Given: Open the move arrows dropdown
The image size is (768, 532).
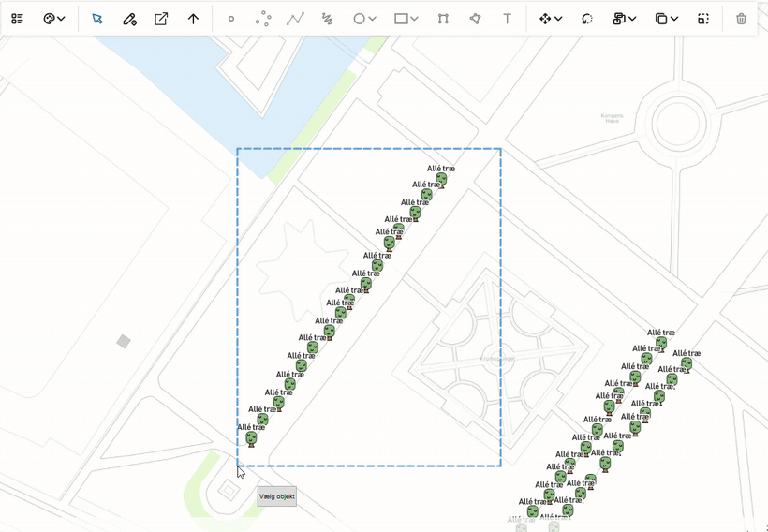Looking at the screenshot, I should coord(551,19).
